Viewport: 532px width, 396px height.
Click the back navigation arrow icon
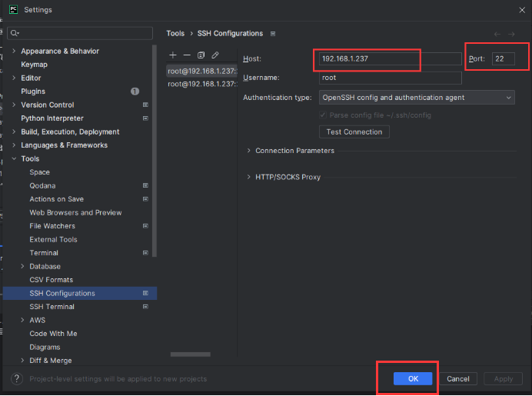497,34
